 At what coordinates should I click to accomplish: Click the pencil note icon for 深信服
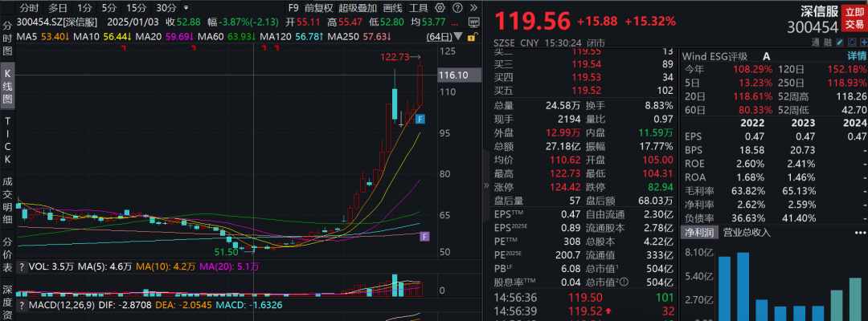(840, 42)
